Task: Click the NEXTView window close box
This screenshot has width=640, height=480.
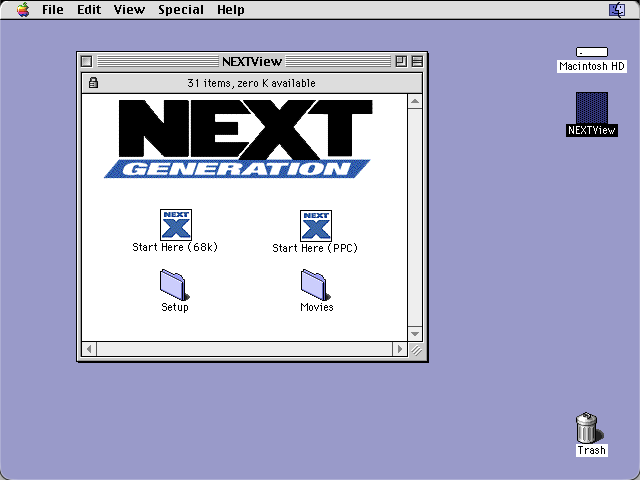Action: (87, 62)
